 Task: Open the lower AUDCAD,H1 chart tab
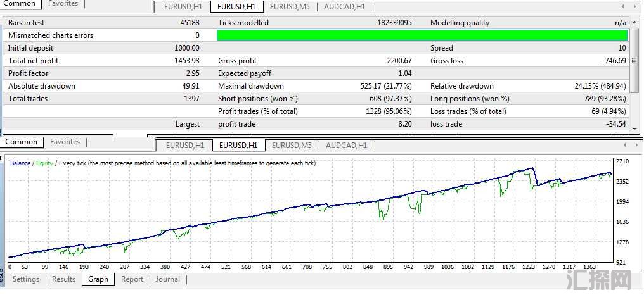coord(346,145)
